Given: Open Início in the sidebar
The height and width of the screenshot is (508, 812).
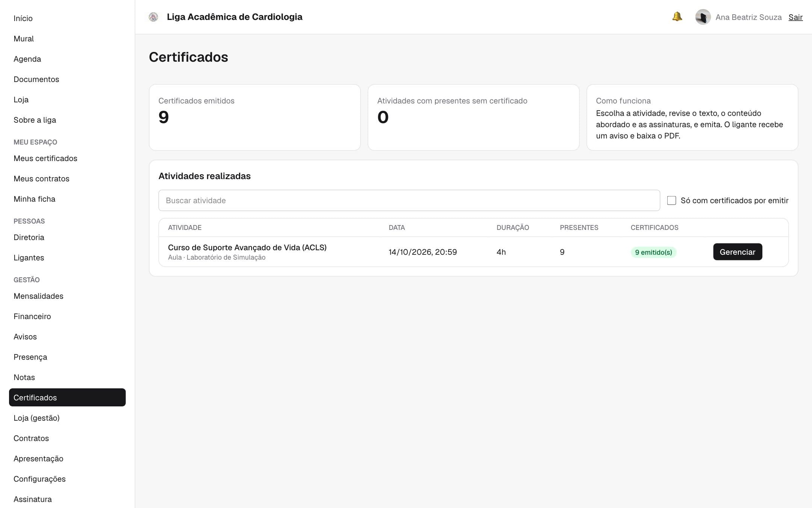Looking at the screenshot, I should click(67, 18).
